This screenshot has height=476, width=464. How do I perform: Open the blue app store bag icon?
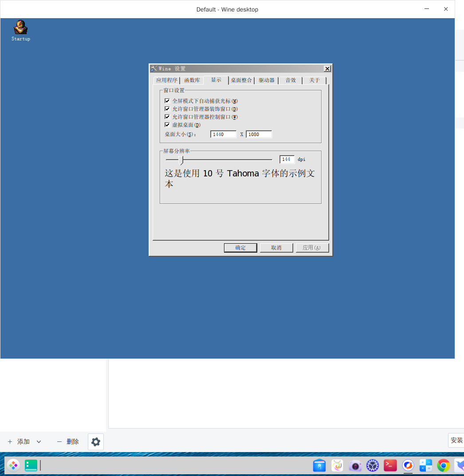pos(319,465)
